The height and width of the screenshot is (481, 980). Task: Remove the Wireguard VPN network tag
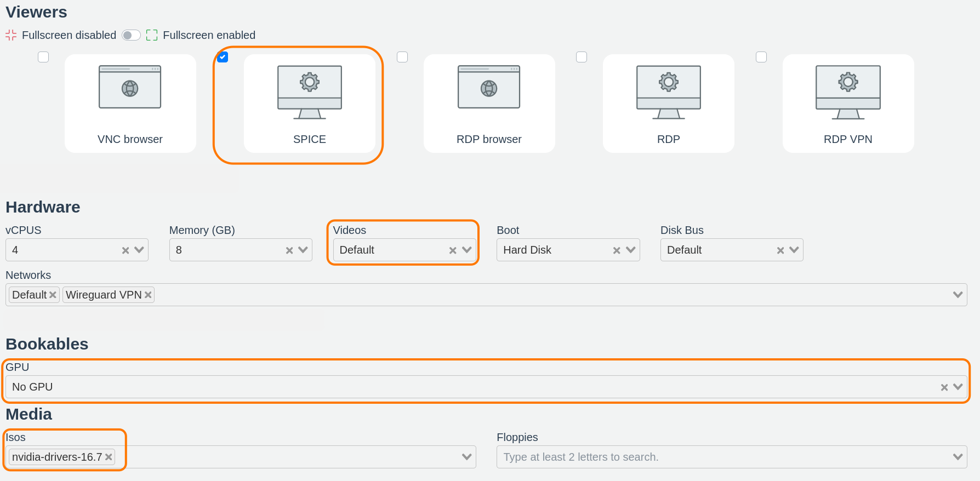[x=148, y=295]
